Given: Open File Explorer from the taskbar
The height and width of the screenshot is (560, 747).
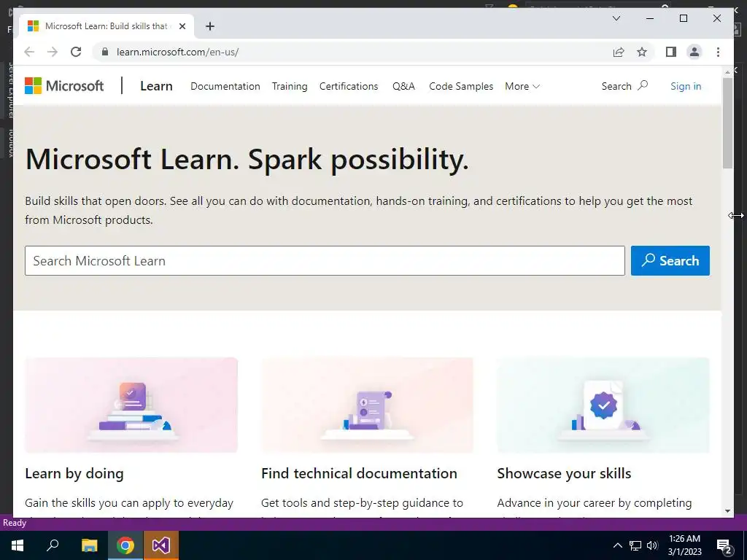Looking at the screenshot, I should coord(89,545).
